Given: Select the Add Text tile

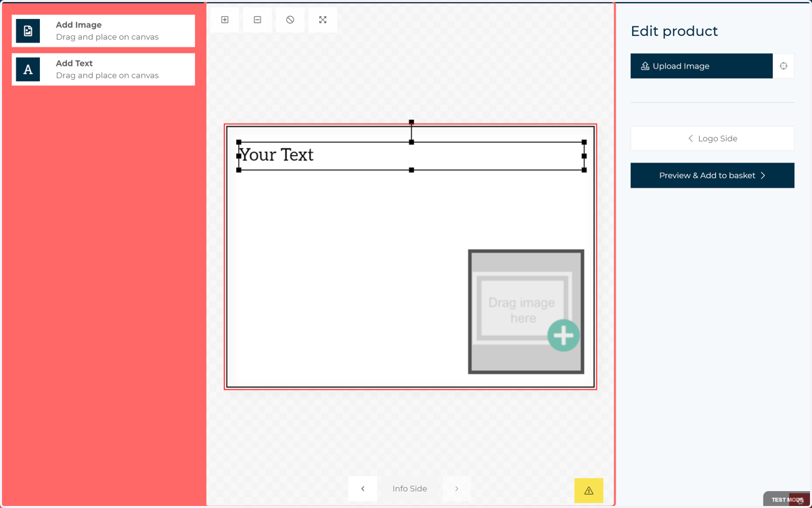Looking at the screenshot, I should [104, 69].
